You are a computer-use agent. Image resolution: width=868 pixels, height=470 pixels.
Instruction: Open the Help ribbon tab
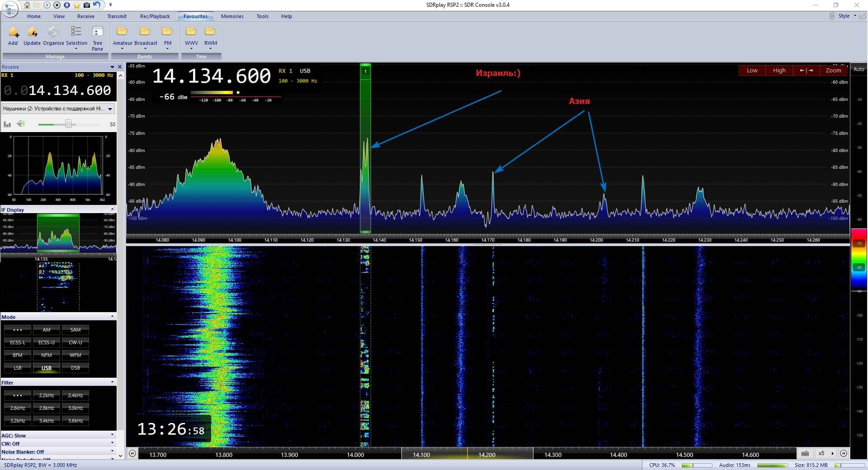point(287,16)
